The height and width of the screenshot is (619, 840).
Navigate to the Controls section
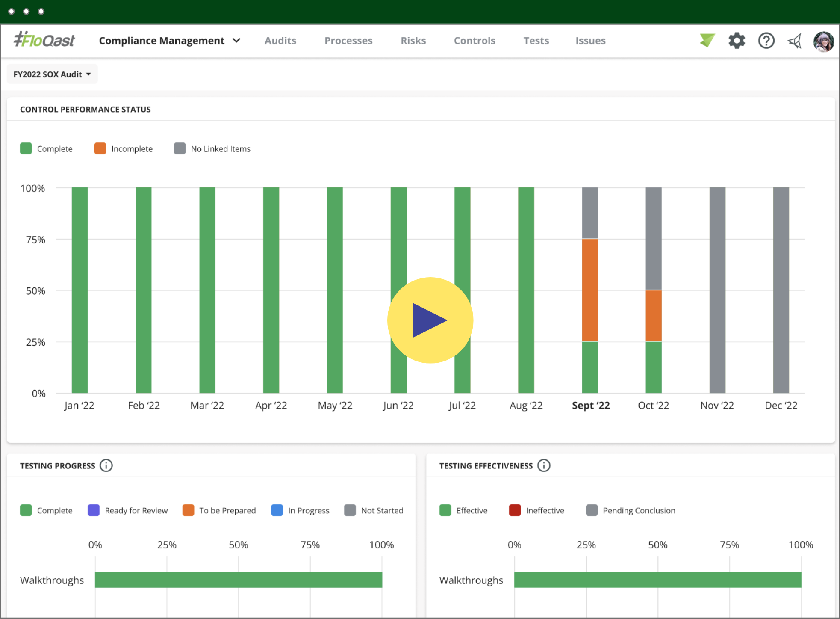[474, 40]
